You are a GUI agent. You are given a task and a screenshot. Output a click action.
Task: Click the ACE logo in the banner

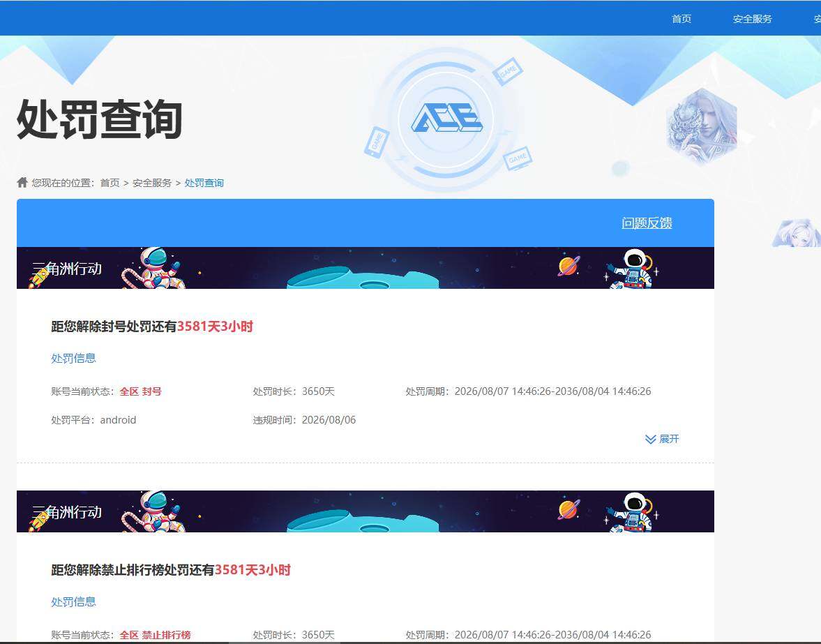click(x=446, y=118)
